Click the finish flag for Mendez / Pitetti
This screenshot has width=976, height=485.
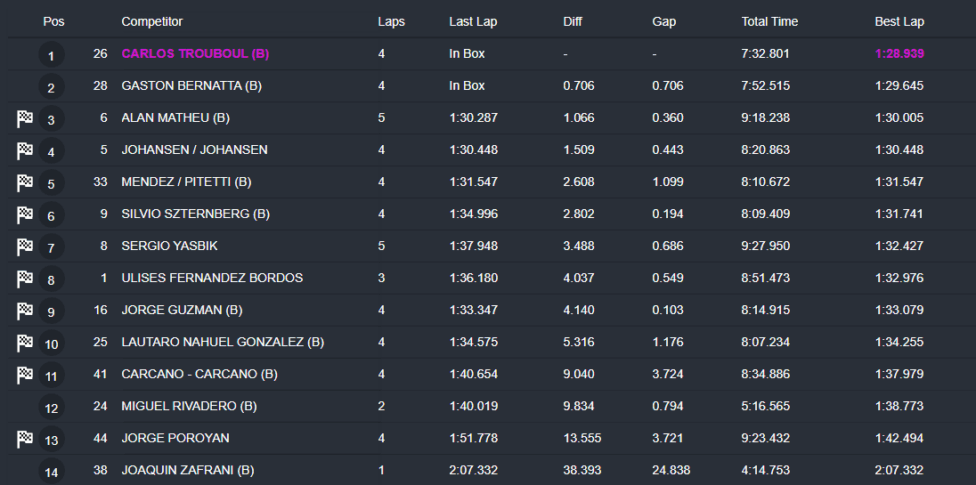25,183
